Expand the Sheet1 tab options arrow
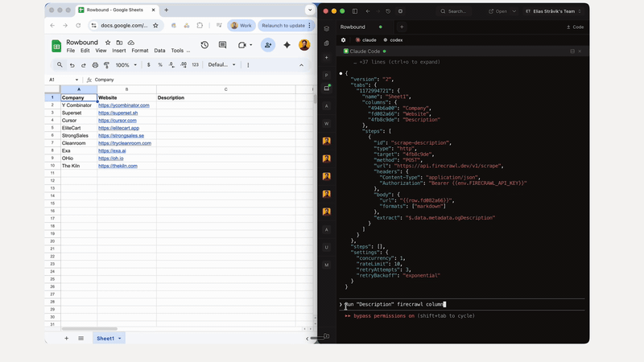 [x=120, y=339]
